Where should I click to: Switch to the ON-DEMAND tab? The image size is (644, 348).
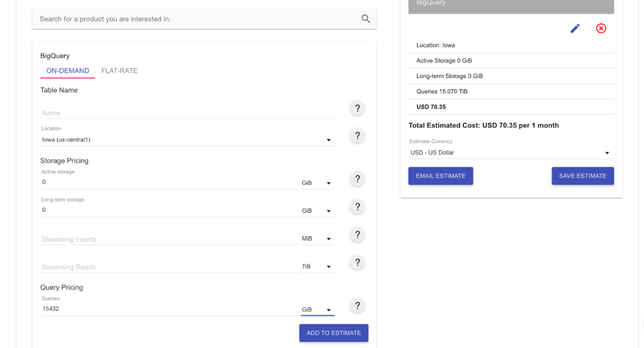[67, 70]
